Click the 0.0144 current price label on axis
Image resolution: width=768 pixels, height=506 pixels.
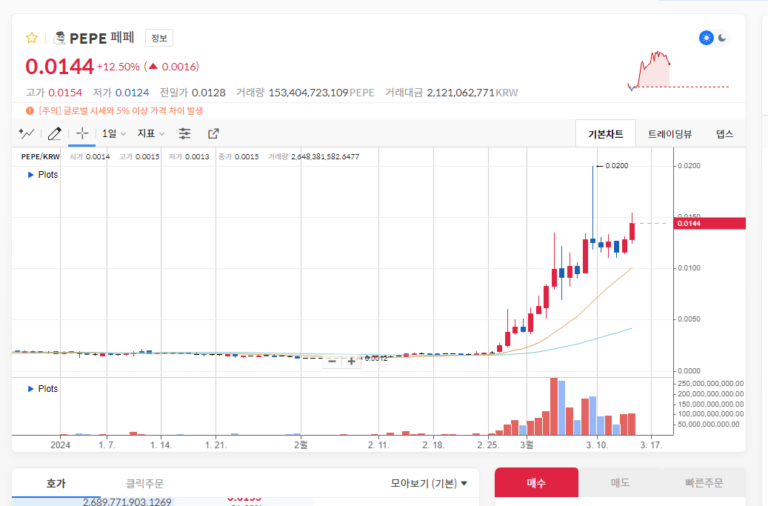click(710, 223)
